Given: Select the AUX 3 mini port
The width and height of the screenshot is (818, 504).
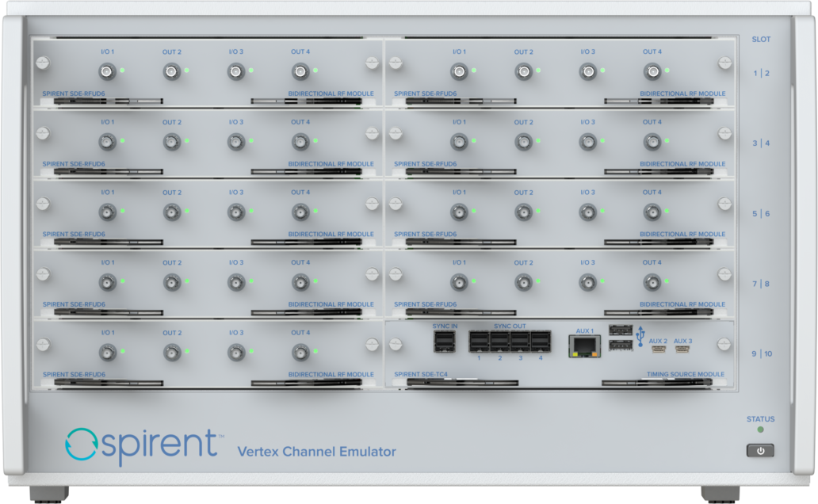Looking at the screenshot, I should (682, 349).
